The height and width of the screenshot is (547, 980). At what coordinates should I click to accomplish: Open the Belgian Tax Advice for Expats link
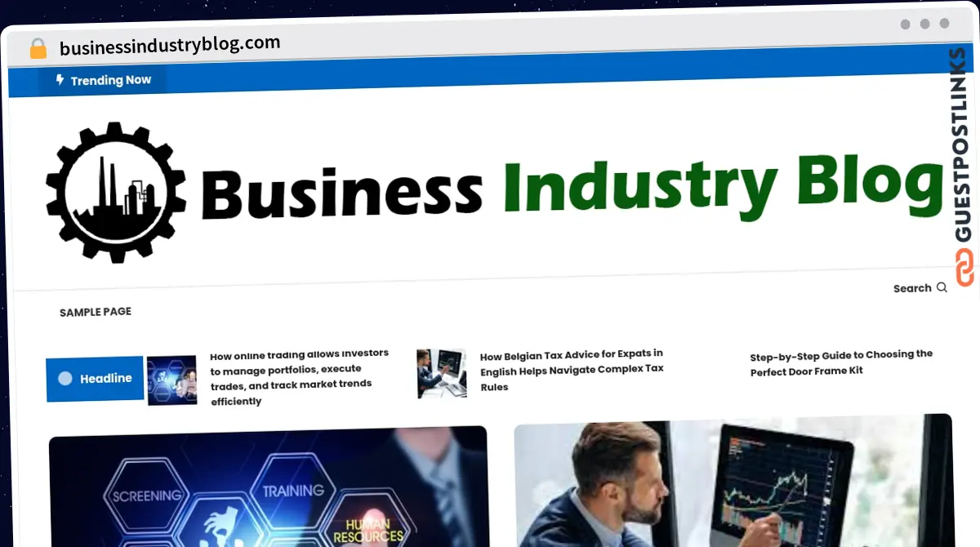[x=572, y=370]
